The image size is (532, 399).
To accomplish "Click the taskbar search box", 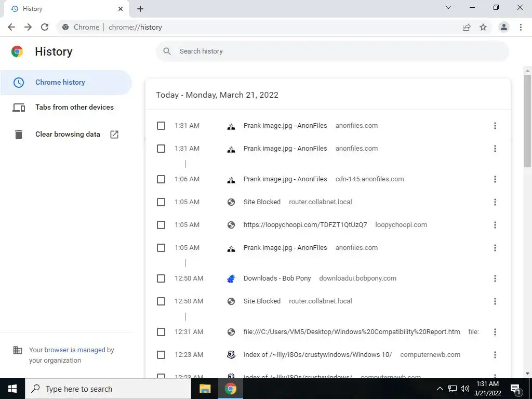I will (108, 389).
